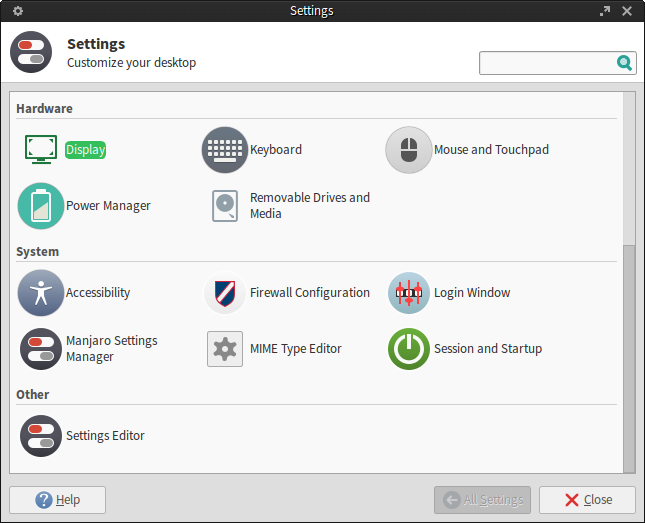The width and height of the screenshot is (645, 523).
Task: Click the Manjaro Settings Manager label
Action: [112, 349]
